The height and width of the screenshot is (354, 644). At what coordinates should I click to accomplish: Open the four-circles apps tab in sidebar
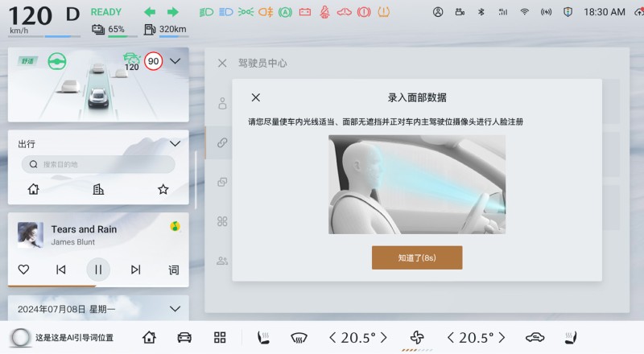pos(222,221)
